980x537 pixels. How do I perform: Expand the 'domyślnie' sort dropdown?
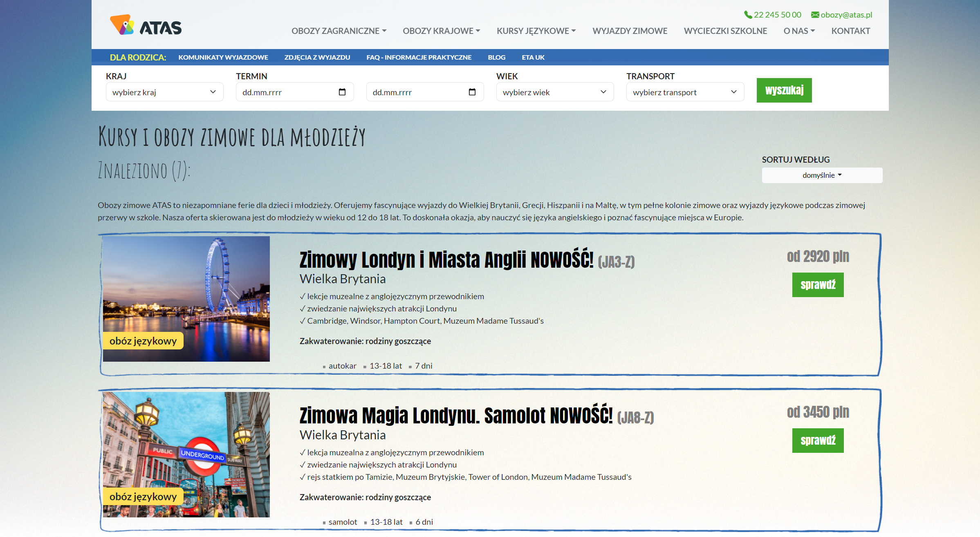(x=822, y=175)
